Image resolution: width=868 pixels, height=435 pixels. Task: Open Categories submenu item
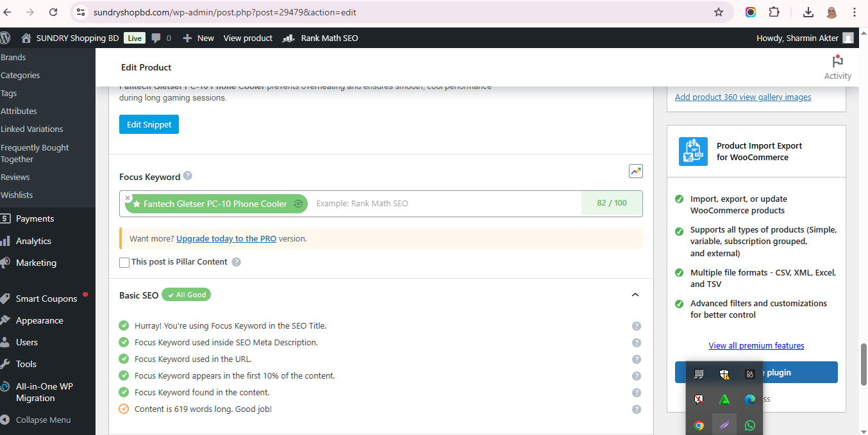click(21, 75)
